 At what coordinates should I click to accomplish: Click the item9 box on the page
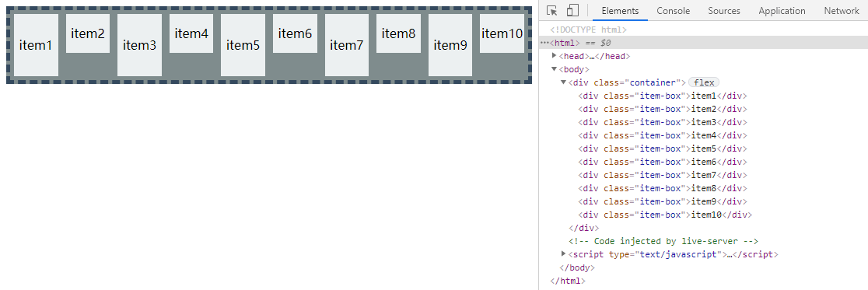450,45
